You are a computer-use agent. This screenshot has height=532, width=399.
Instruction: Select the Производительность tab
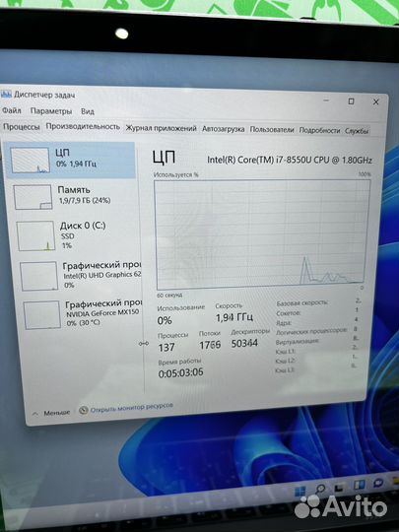[x=83, y=126]
